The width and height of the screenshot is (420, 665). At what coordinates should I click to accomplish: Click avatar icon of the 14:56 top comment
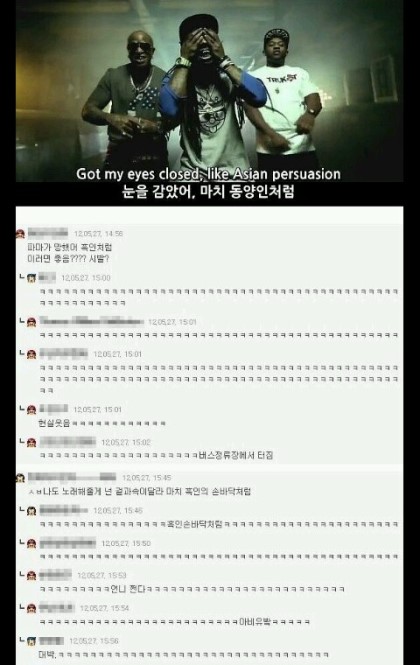click(x=20, y=234)
